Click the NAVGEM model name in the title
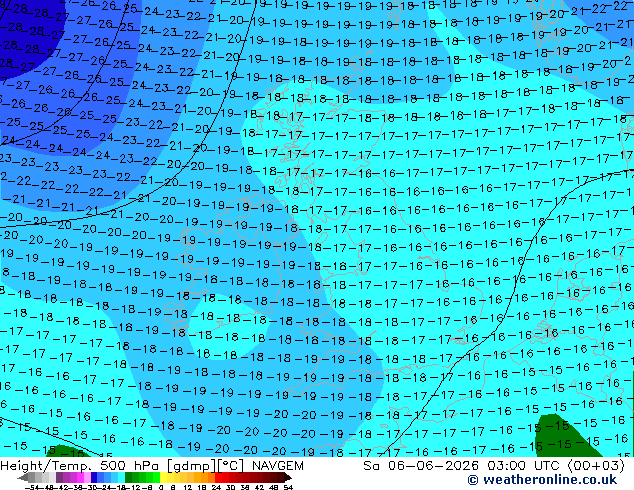 277,466
